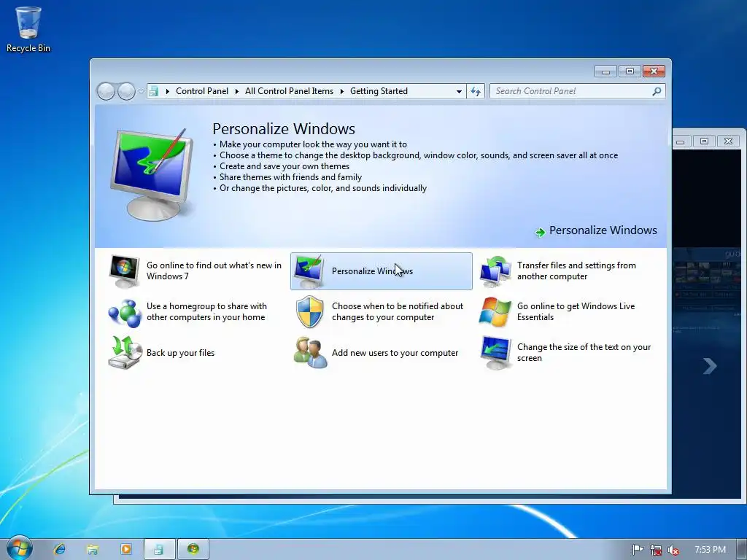The image size is (747, 560).
Task: Expand arrow after All Control Panel Items
Action: point(341,91)
